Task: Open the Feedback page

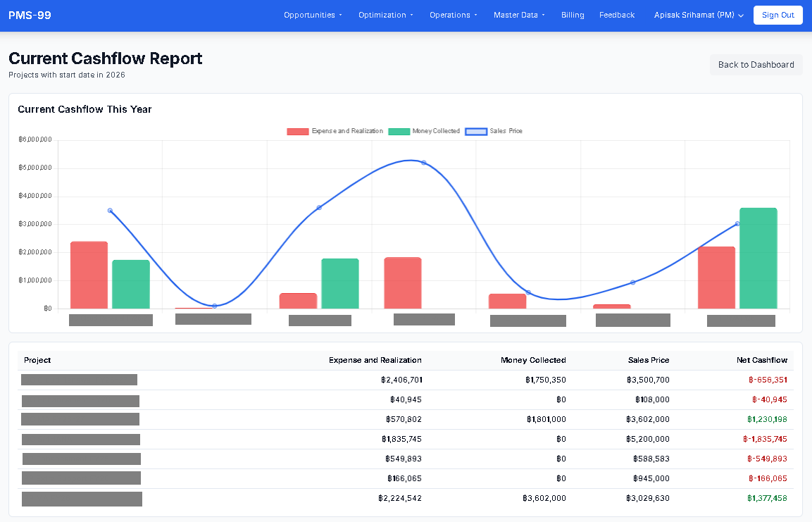Action: point(616,15)
